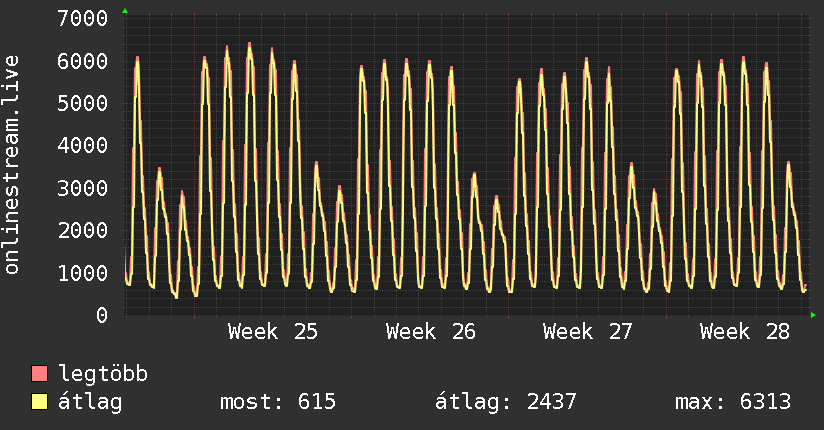This screenshot has height=430, width=824.
Task: Click the 1000 y-axis tick label
Action: click(83, 273)
